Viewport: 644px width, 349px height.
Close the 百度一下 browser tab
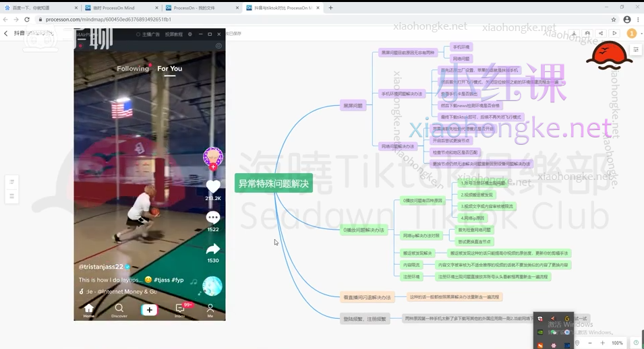(x=76, y=8)
